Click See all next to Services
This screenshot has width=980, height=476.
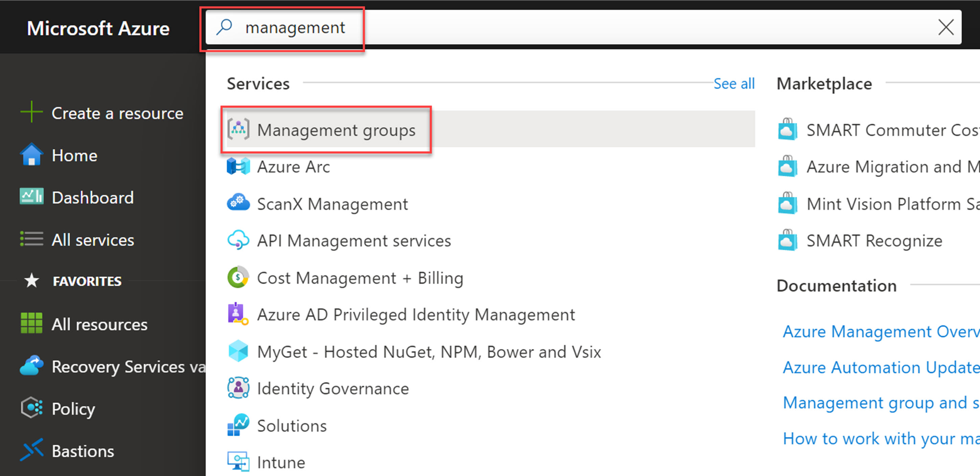click(734, 83)
